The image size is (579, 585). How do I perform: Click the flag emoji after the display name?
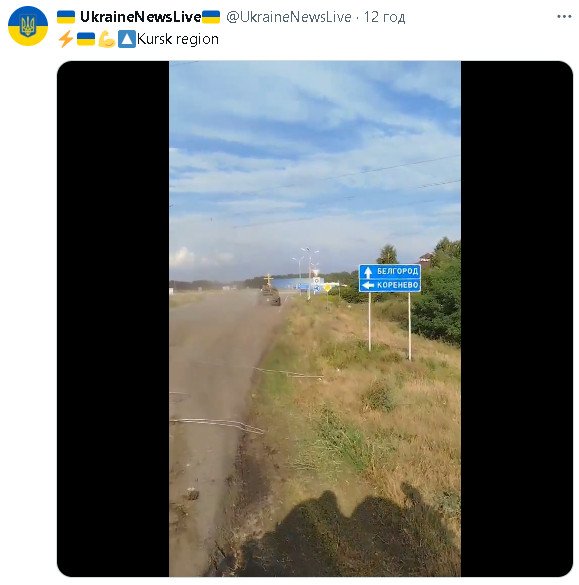(211, 17)
